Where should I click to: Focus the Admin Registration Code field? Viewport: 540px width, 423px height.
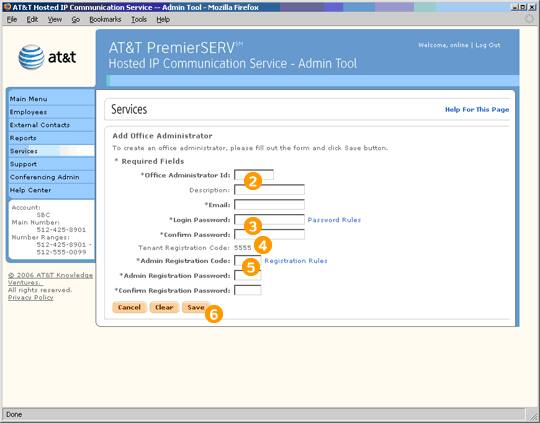coord(248,260)
